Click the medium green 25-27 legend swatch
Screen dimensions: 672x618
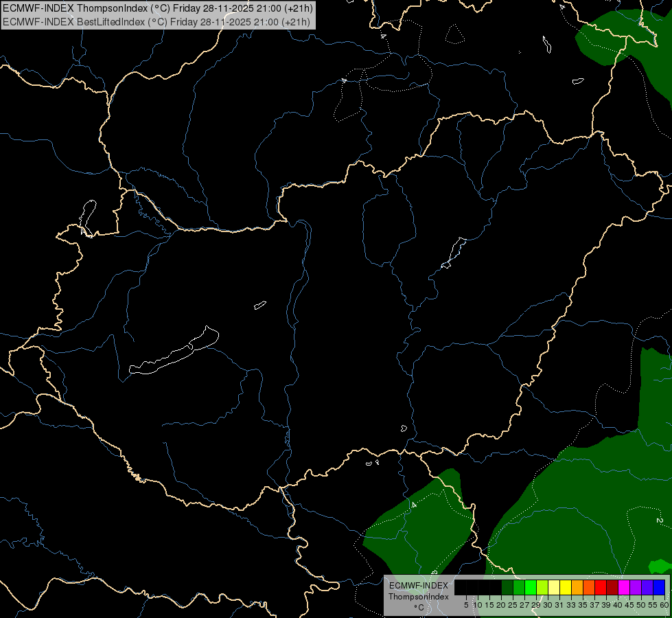coord(519,588)
